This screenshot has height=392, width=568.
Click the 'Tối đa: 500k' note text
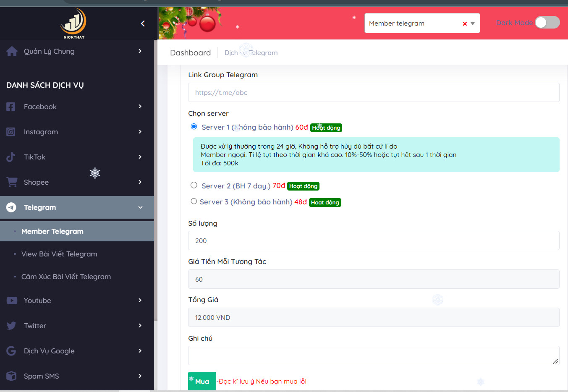click(220, 163)
